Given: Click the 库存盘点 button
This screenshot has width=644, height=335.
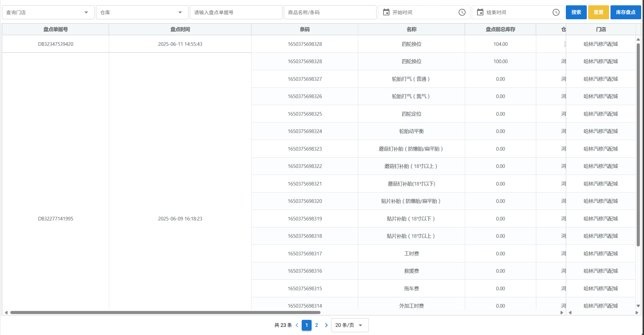Looking at the screenshot, I should pyautogui.click(x=626, y=12).
